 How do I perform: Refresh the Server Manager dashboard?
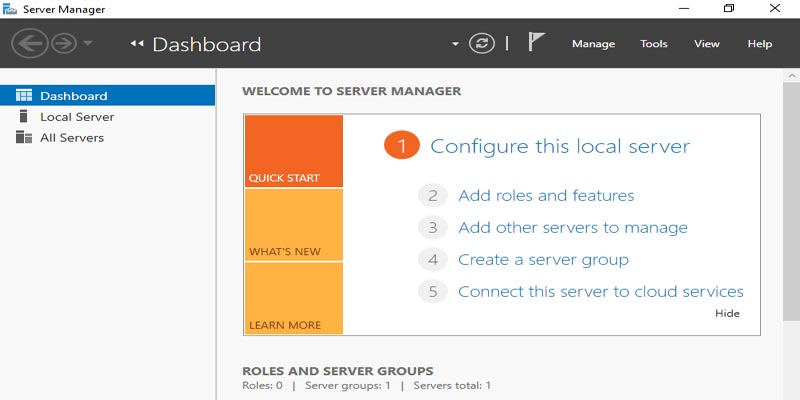(482, 43)
